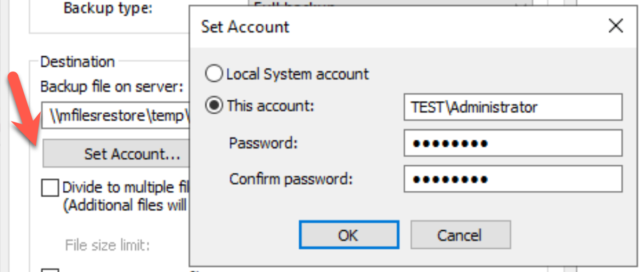This screenshot has height=272, width=644.
Task: Close the Set Account dialog
Action: [x=616, y=27]
